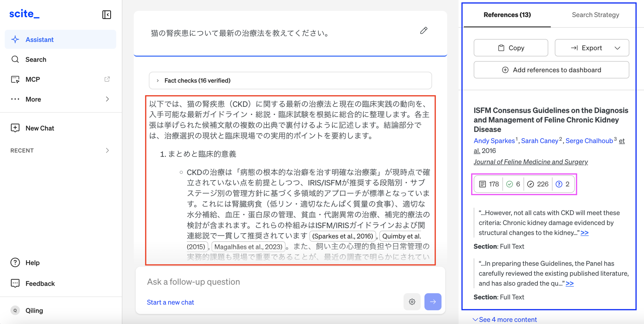
Task: Collapse the left sidebar panel icon
Action: (x=106, y=15)
